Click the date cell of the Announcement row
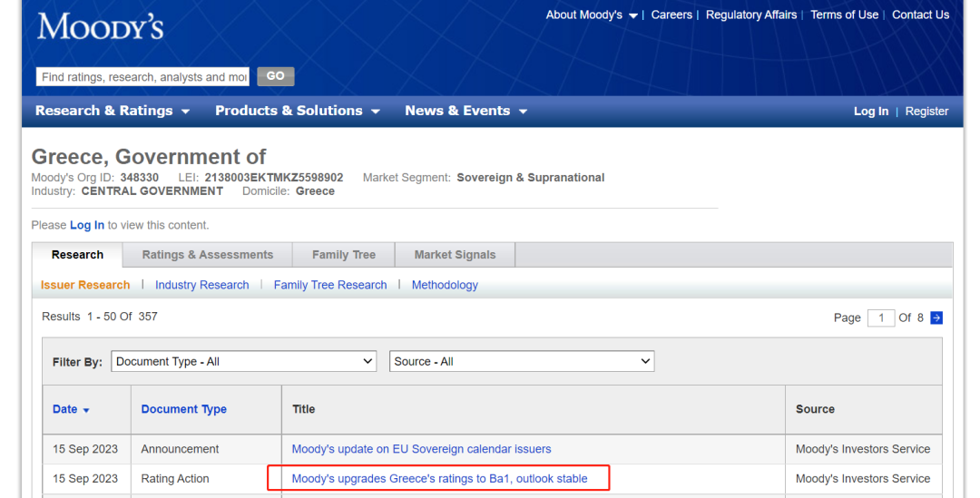 point(85,449)
